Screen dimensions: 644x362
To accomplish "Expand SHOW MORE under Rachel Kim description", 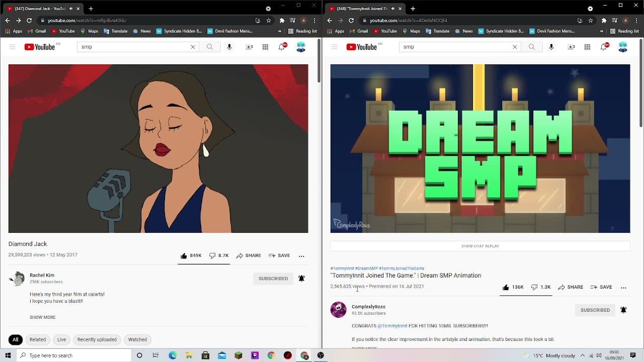I will pyautogui.click(x=43, y=317).
